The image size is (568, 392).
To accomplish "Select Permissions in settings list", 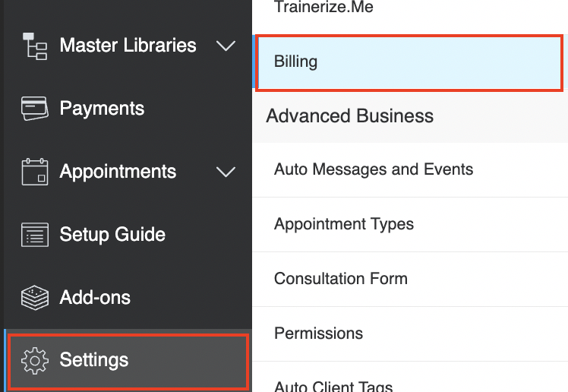I will [410, 334].
